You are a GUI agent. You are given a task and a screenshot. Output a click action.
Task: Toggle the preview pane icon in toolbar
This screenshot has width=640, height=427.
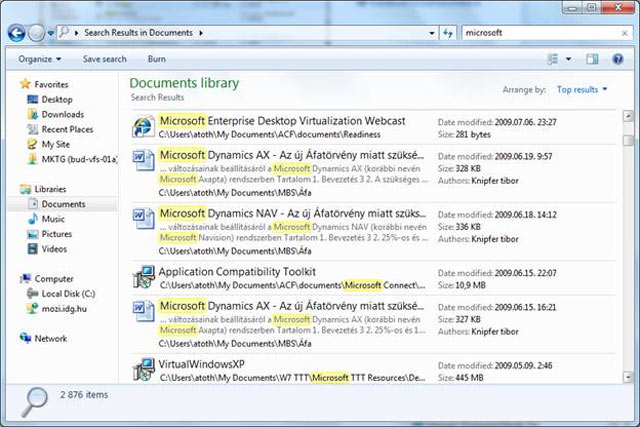[x=592, y=60]
